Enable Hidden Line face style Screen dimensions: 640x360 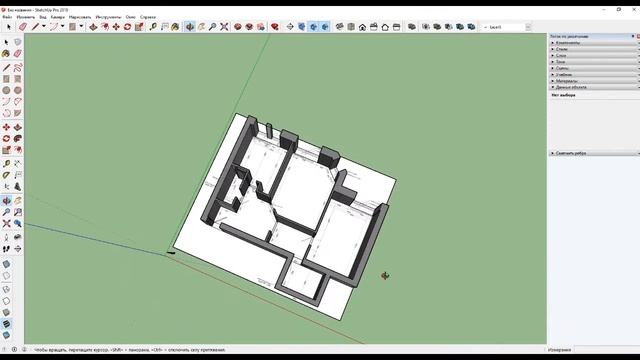point(6,301)
